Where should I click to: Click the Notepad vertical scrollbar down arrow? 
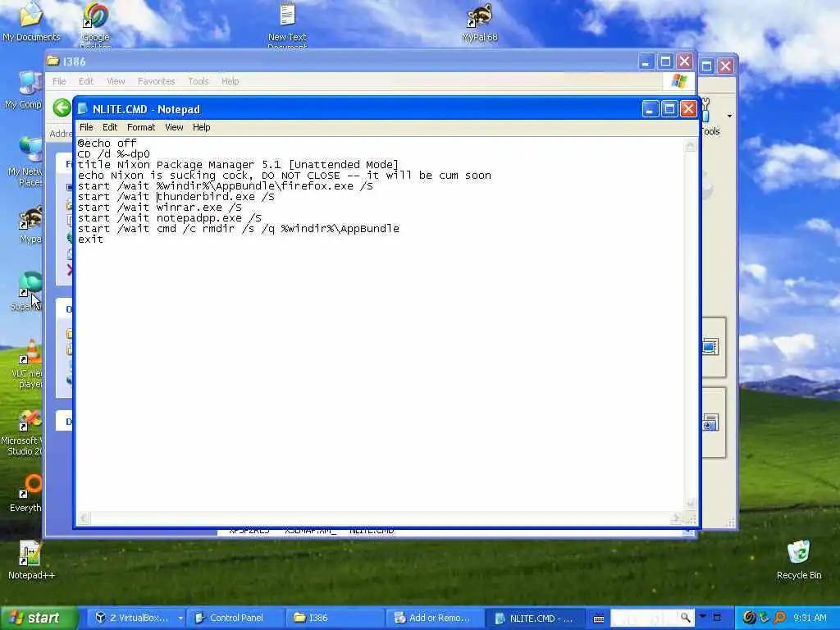pos(690,503)
